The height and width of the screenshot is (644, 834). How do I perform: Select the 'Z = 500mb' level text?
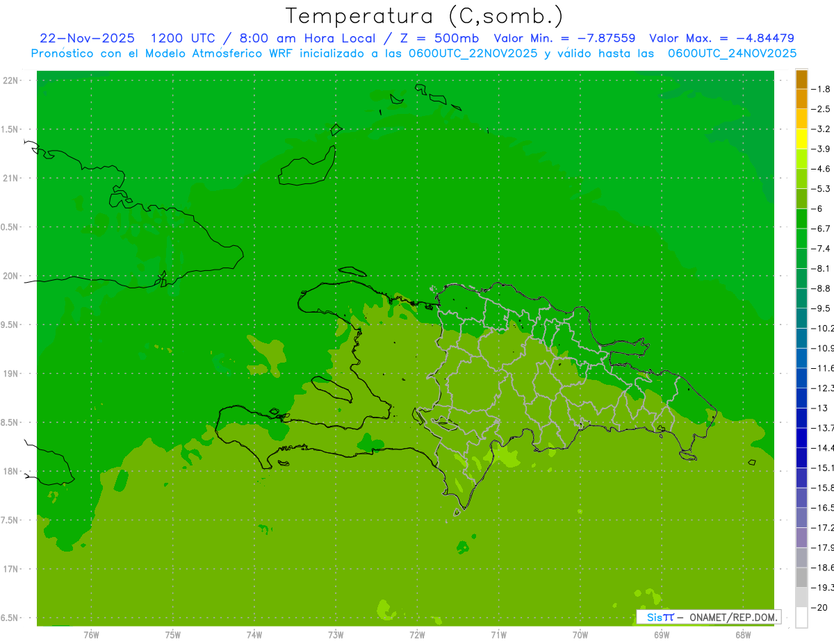coord(437,38)
